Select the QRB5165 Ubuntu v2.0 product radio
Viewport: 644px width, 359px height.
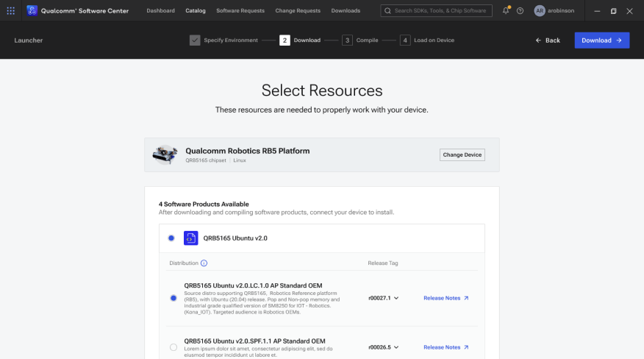tap(171, 238)
